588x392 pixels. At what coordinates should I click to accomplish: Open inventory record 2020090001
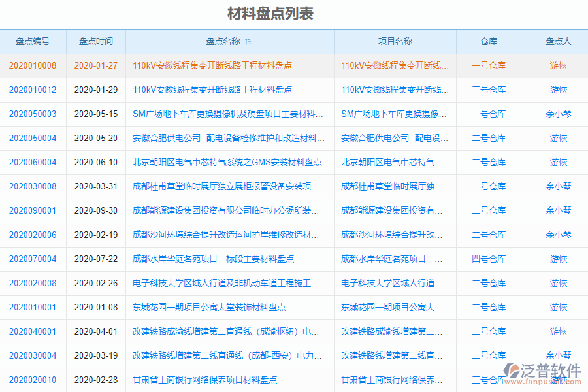(x=34, y=210)
